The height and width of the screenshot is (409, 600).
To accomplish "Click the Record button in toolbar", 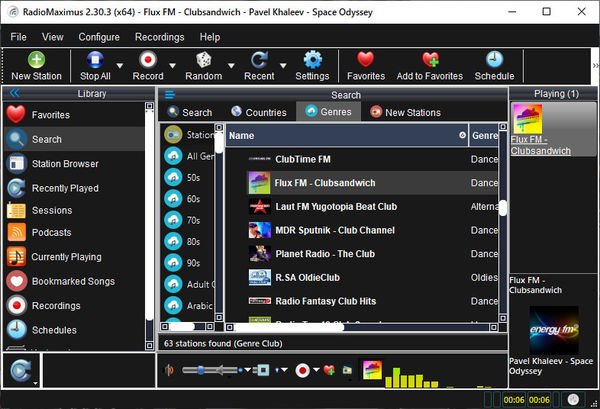I will click(148, 66).
